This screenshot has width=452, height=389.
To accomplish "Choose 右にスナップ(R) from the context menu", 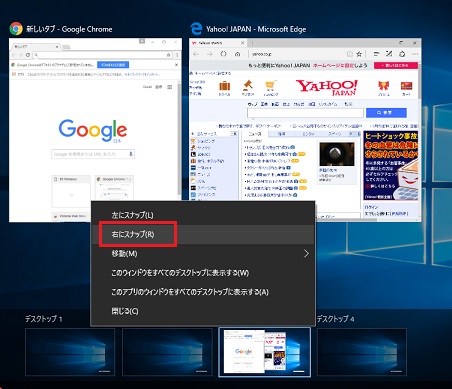I will pos(203,234).
